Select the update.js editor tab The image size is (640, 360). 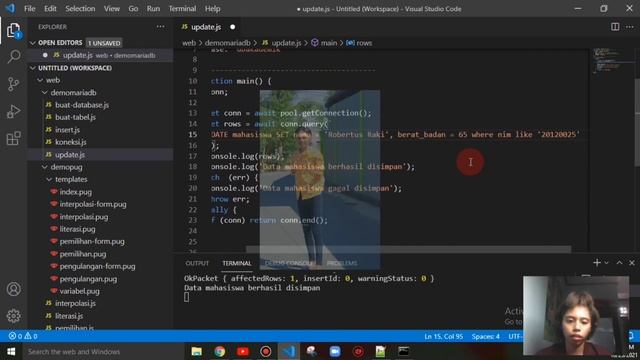tap(206, 27)
